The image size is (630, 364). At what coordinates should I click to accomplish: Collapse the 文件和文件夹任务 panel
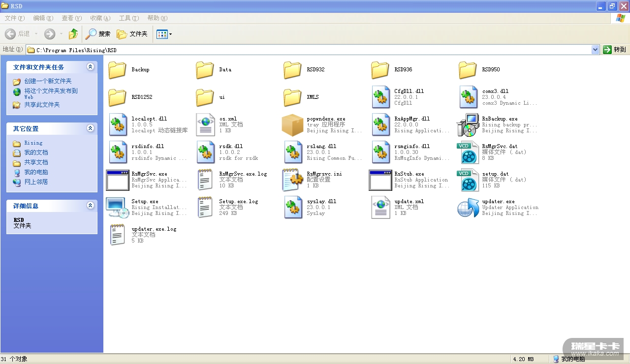click(x=90, y=67)
